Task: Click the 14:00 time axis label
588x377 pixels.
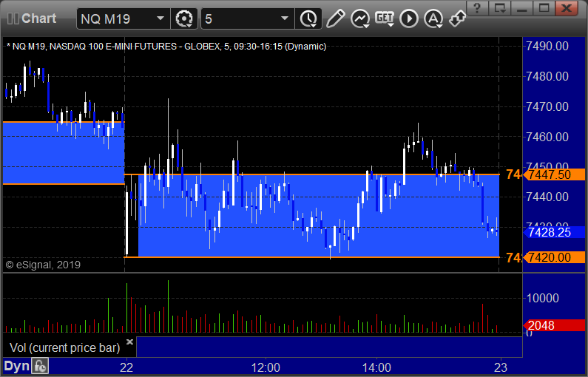Action: click(376, 367)
